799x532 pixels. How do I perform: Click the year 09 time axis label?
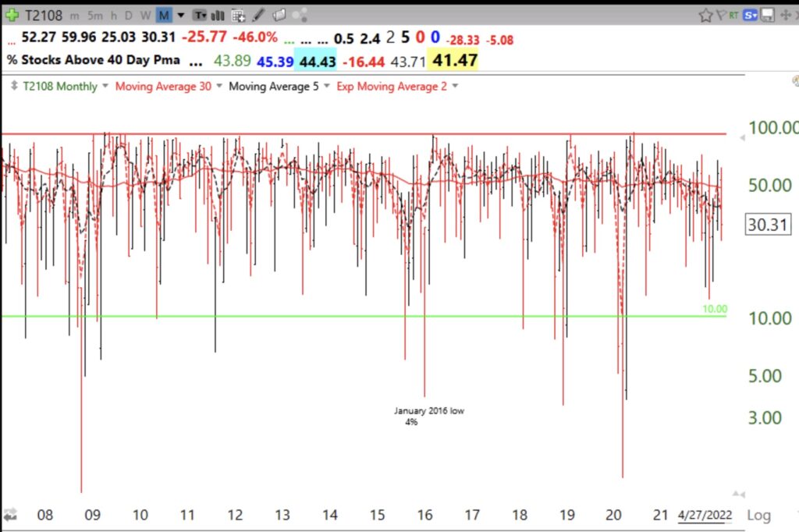(92, 515)
